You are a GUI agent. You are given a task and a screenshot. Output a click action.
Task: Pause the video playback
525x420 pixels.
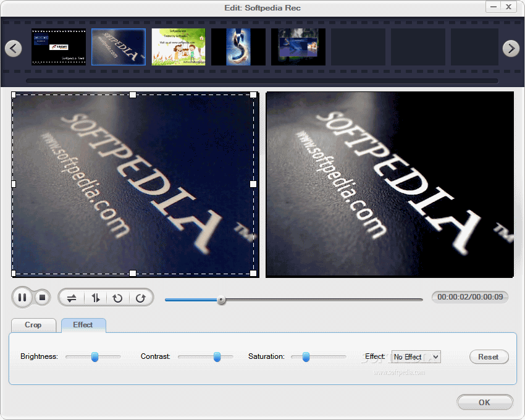[22, 298]
